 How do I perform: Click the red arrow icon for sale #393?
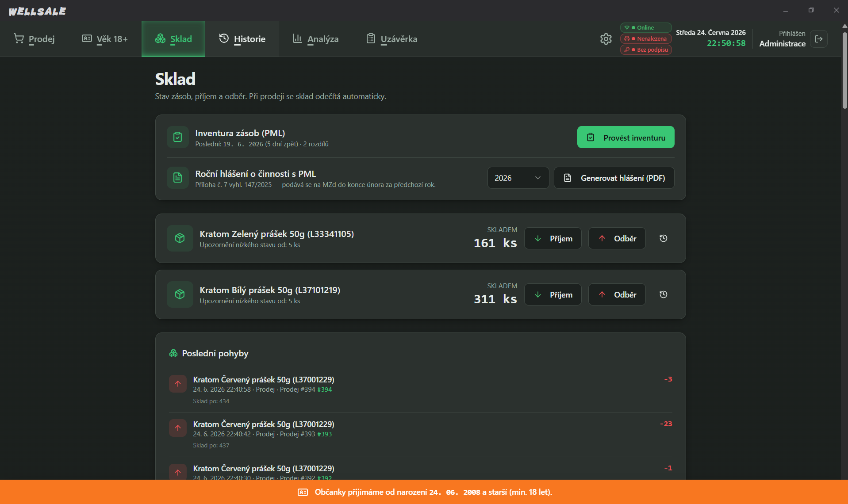pos(178,428)
